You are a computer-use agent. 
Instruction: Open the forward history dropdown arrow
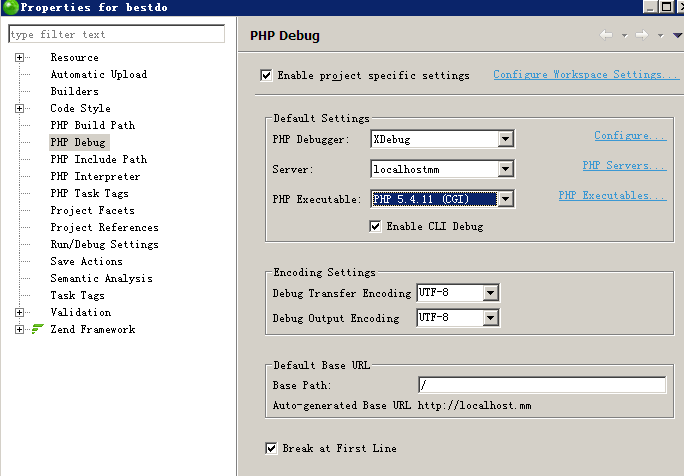660,36
